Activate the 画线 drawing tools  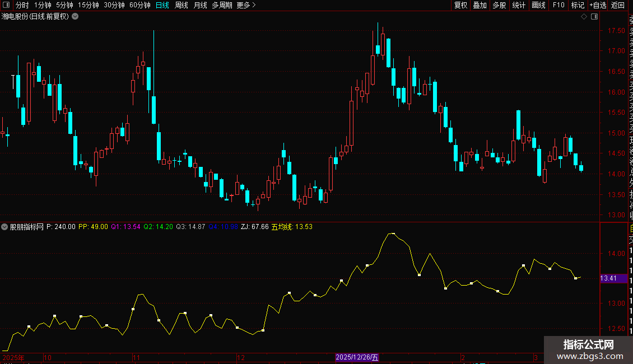538,5
